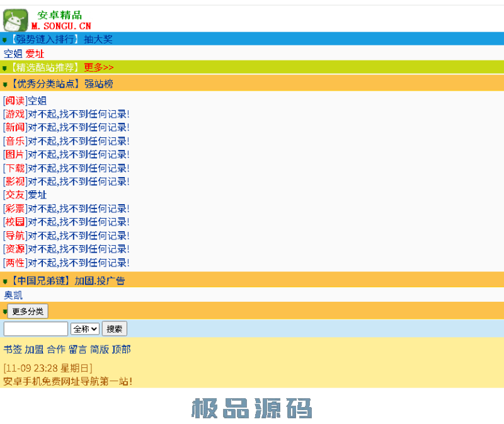Click the 抽大奖 link in blue bar
The height and width of the screenshot is (424, 504).
98,39
